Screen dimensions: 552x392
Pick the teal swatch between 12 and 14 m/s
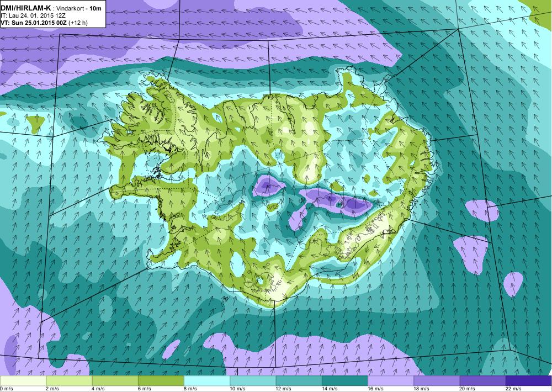299,381
